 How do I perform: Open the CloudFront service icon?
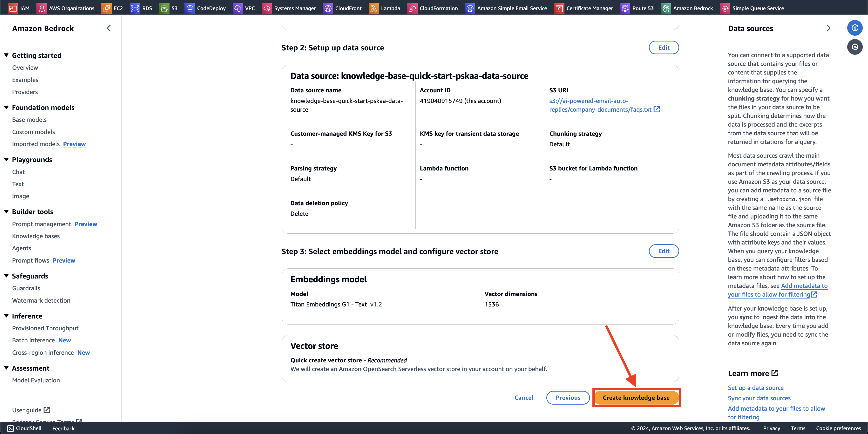[x=328, y=8]
